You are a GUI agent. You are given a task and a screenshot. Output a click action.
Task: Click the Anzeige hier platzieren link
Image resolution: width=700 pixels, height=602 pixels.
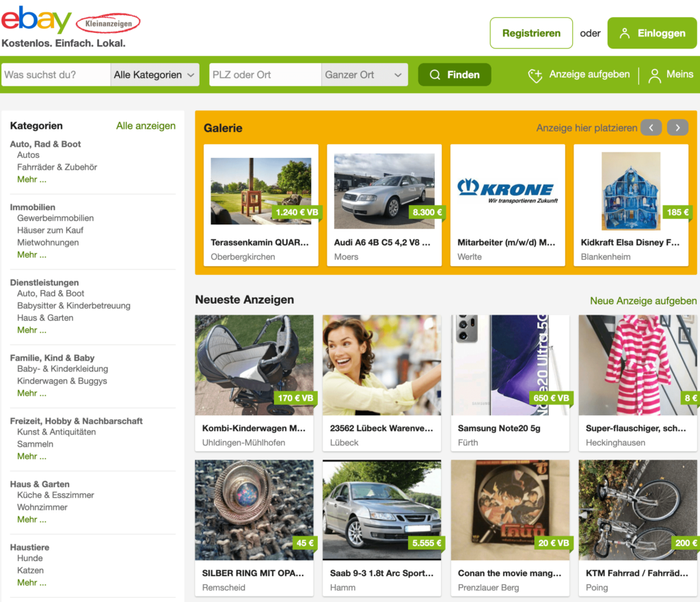587,128
